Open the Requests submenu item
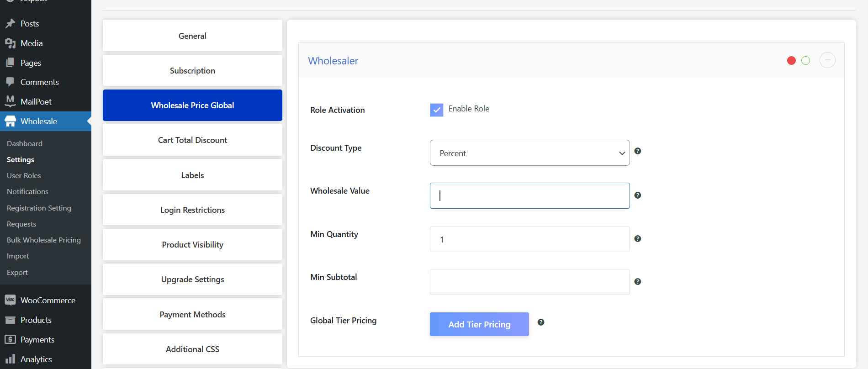 pyautogui.click(x=21, y=224)
